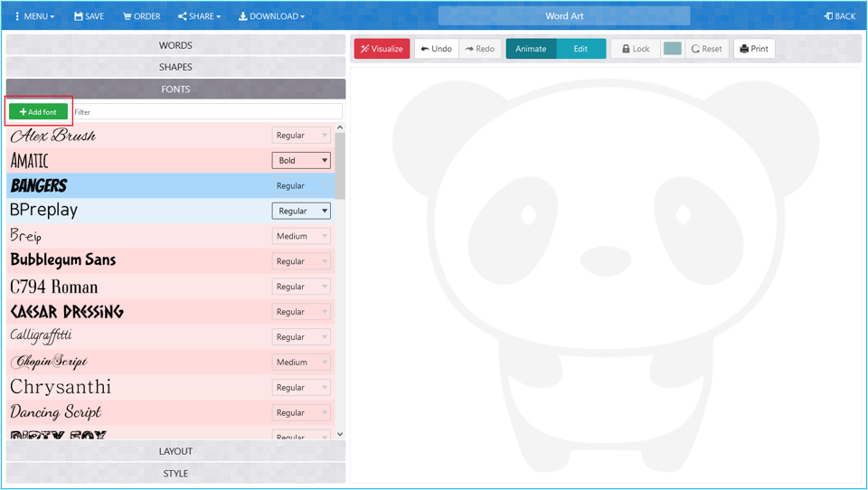The height and width of the screenshot is (490, 868).
Task: Expand the WORDS panel
Action: 175,45
